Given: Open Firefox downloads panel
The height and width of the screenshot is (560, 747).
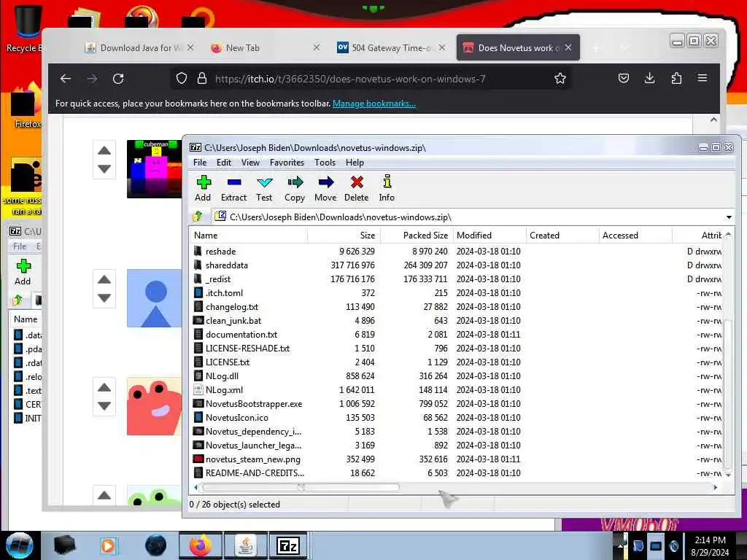Looking at the screenshot, I should 649,78.
